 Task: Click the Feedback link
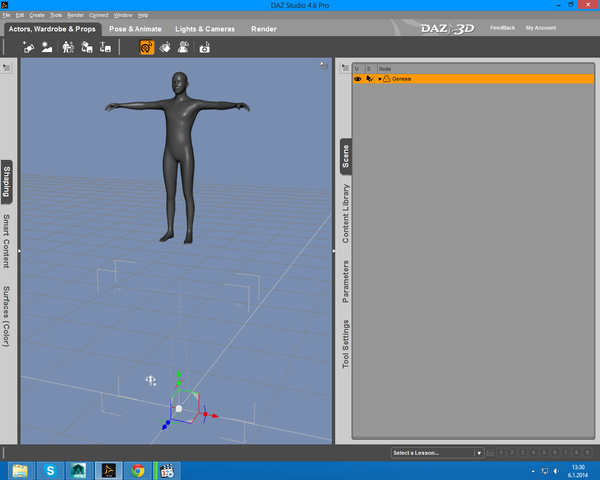(x=503, y=28)
